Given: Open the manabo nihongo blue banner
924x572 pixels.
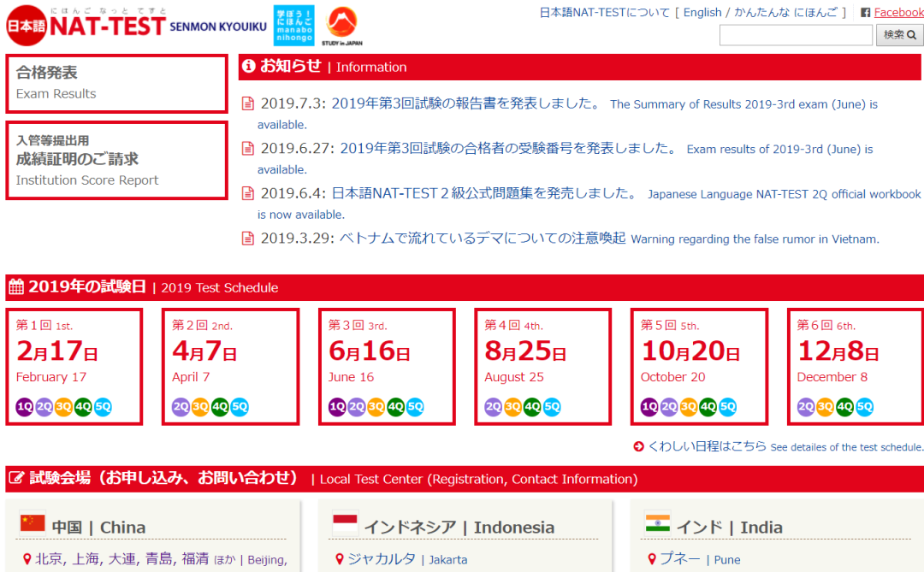Looking at the screenshot, I should 293,26.
